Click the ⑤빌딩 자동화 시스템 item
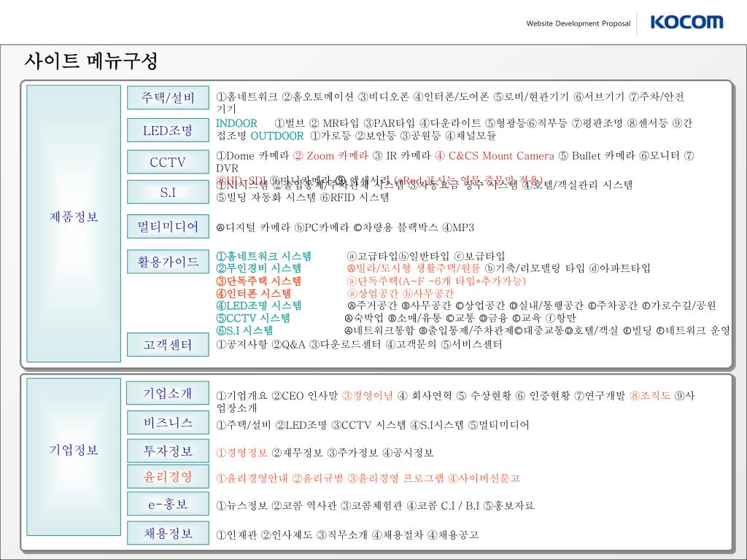 [x=266, y=197]
